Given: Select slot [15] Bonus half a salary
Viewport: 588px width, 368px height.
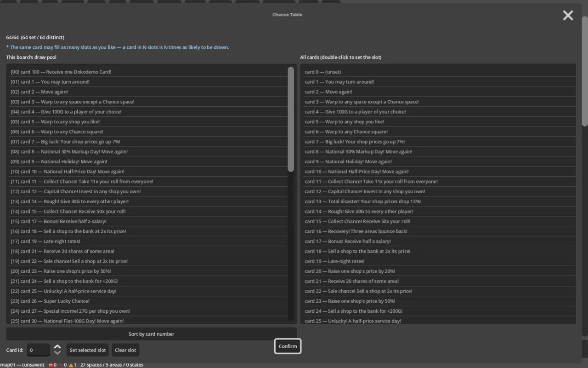Looking at the screenshot, I should [149, 221].
